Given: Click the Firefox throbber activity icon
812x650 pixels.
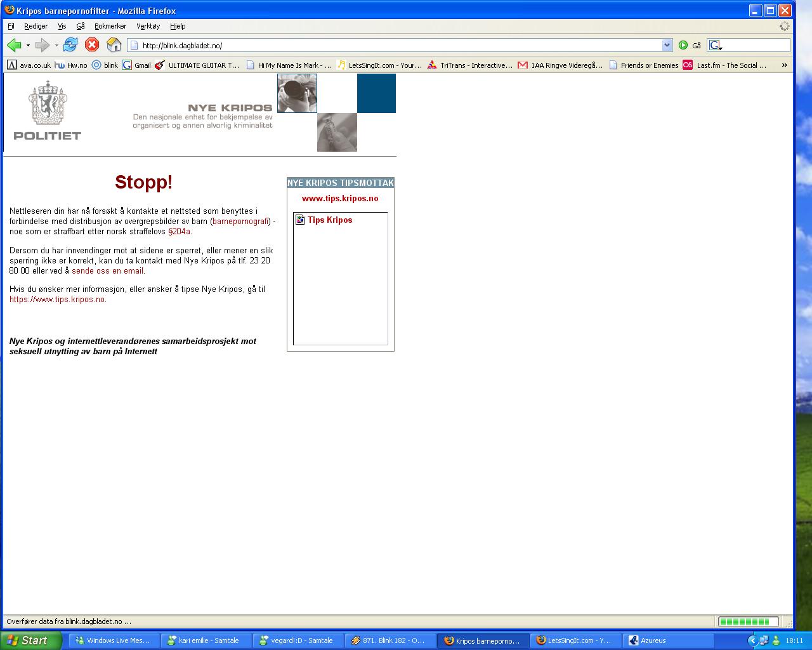Looking at the screenshot, I should (785, 26).
